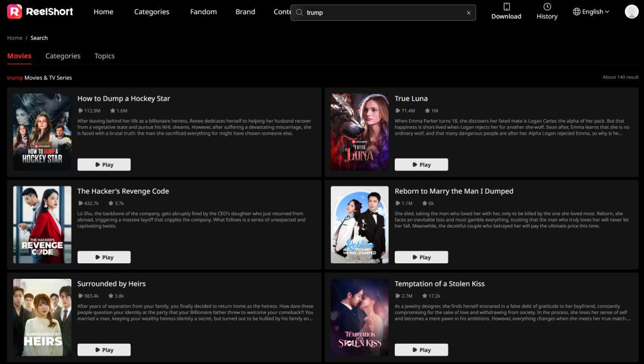Switch to the Categories results tab
644x364 pixels.
pyautogui.click(x=63, y=56)
